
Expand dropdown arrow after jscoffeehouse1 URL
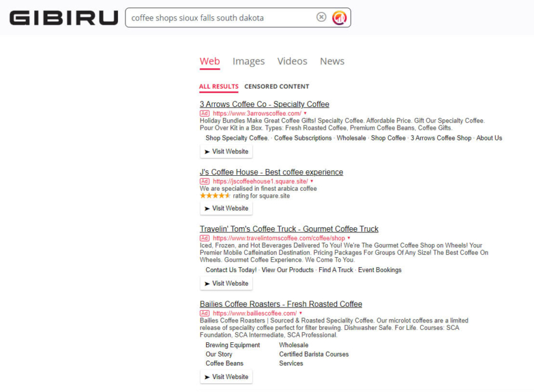pos(312,181)
